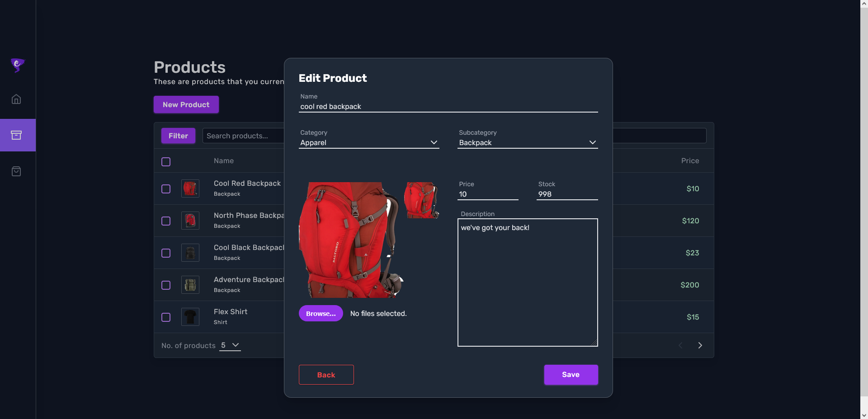The image size is (868, 419).
Task: Click Browse to choose an image file
Action: pos(321,314)
